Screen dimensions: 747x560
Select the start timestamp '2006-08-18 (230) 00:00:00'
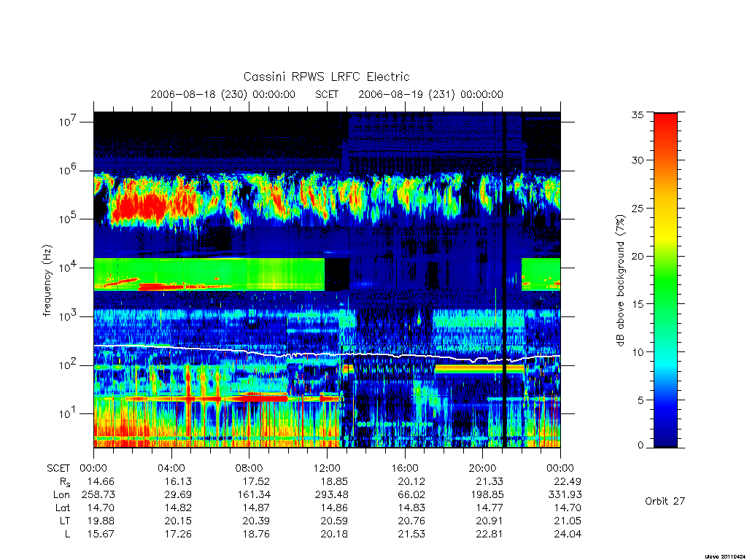[223, 94]
